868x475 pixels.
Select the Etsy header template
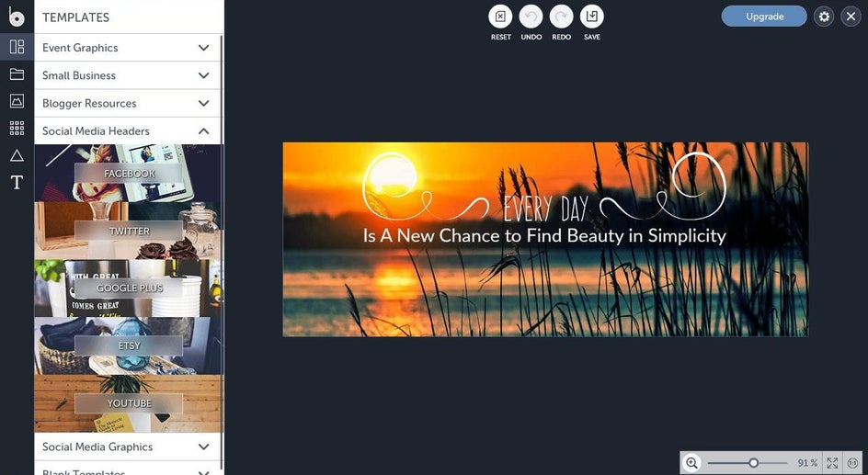tap(129, 345)
